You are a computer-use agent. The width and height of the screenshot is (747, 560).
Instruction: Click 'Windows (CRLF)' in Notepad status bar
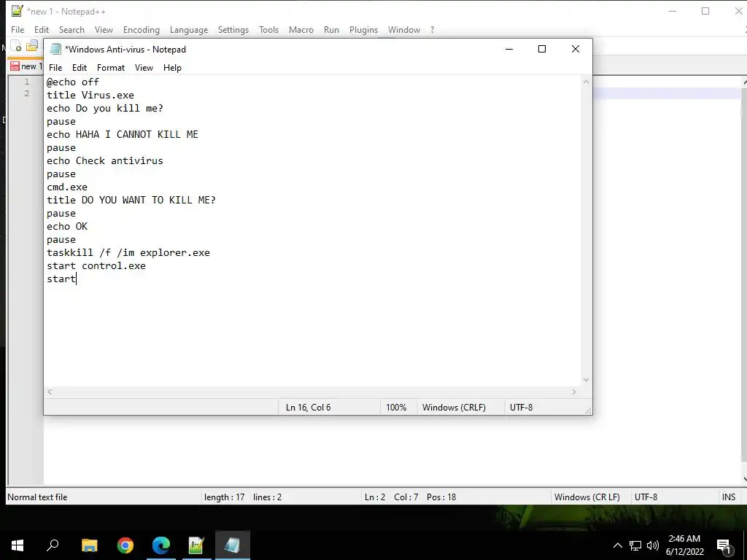pos(454,408)
